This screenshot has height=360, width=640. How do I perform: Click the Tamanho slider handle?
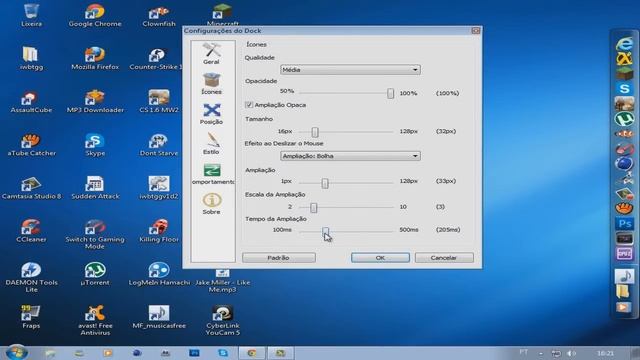(x=315, y=132)
